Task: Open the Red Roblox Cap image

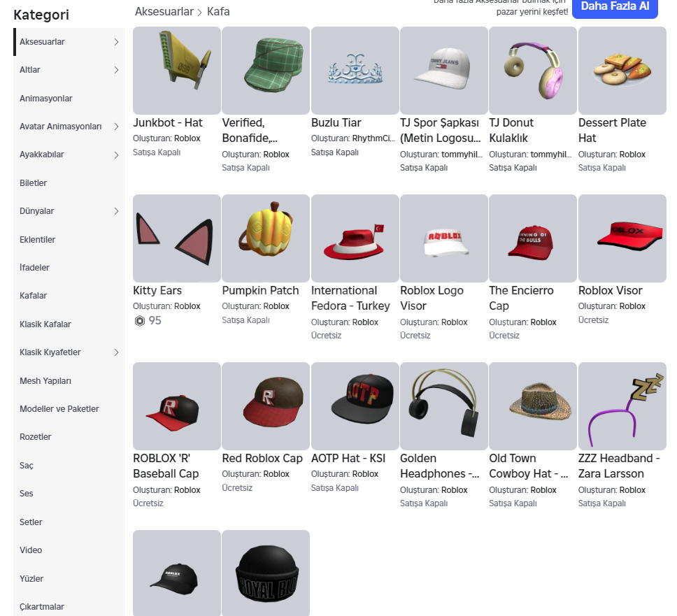Action: (266, 406)
